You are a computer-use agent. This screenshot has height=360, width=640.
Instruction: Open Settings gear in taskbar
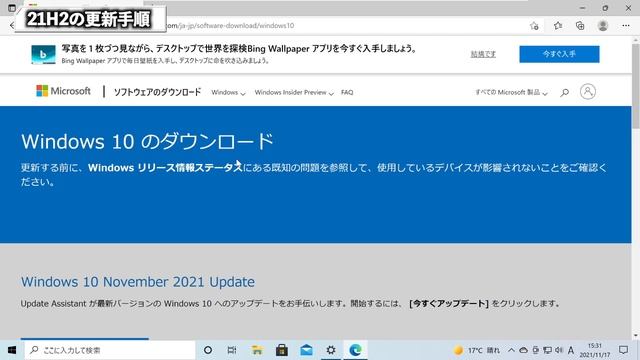[x=331, y=350]
